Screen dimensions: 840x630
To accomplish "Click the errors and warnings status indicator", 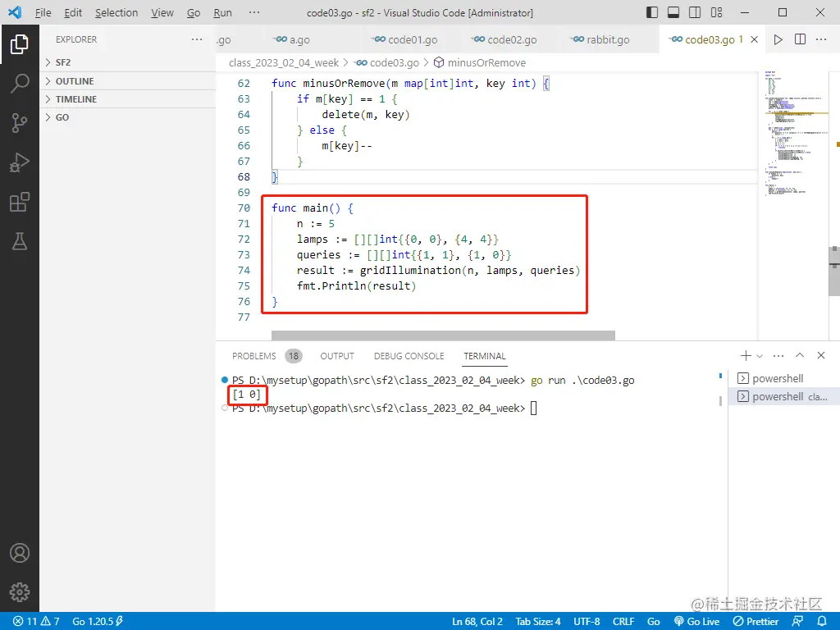I will (36, 622).
